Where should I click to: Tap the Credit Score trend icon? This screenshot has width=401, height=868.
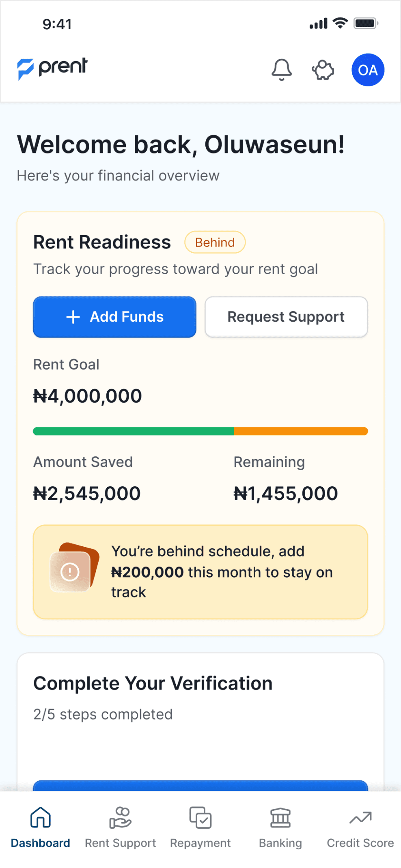tap(360, 817)
